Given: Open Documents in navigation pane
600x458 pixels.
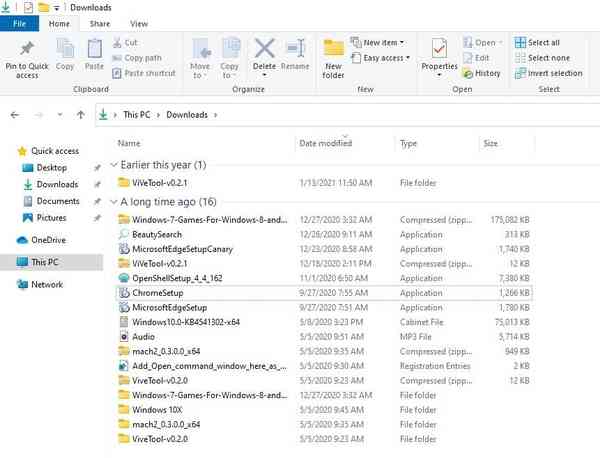Looking at the screenshot, I should [52, 201].
